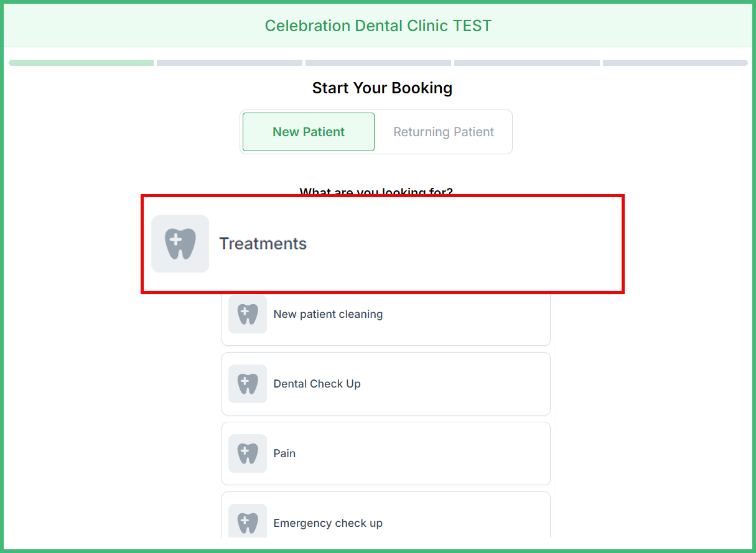Click the filled first progress bar segment

pyautogui.click(x=81, y=62)
